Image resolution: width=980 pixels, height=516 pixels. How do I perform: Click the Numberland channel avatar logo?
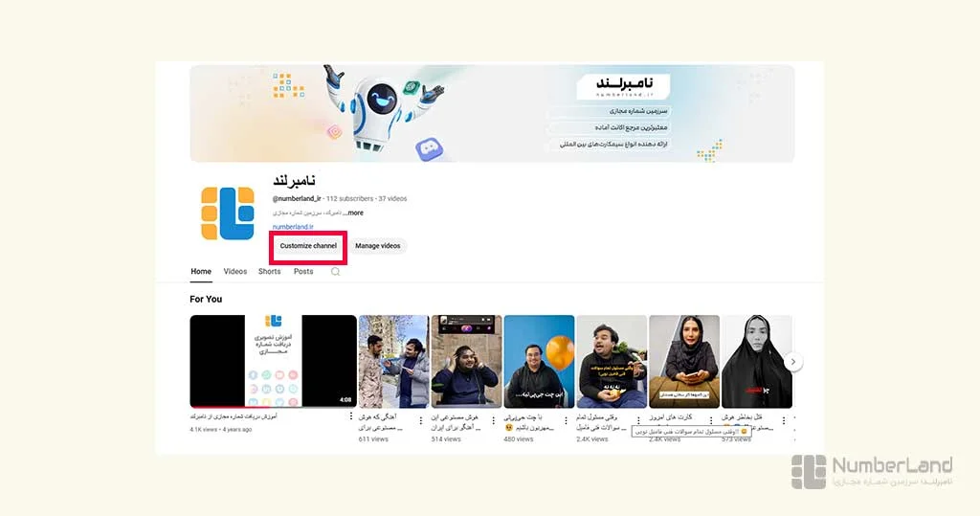228,213
